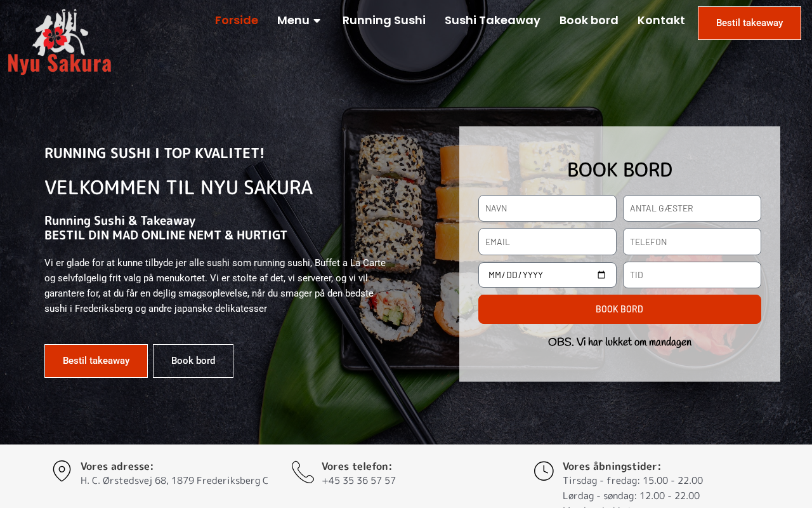Viewport: 812px width, 508px height.
Task: Focus the ANTAL GÆSTER field
Action: [692, 208]
